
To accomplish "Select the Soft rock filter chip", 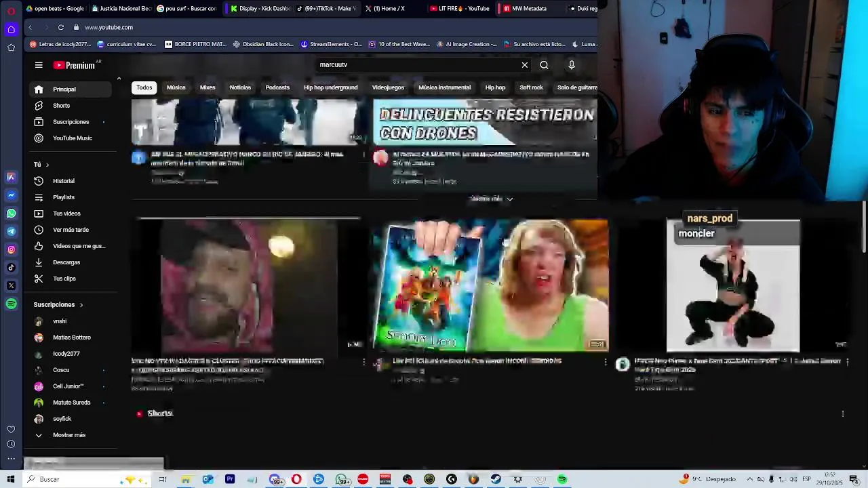I will [x=531, y=87].
